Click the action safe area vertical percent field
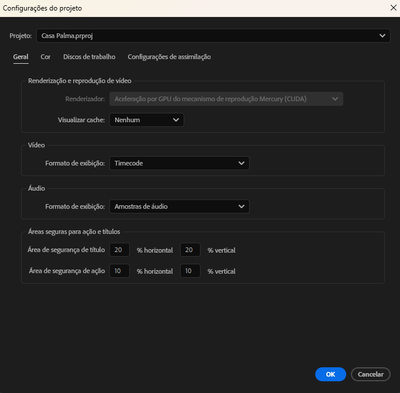This screenshot has width=400, height=393. pos(190,271)
